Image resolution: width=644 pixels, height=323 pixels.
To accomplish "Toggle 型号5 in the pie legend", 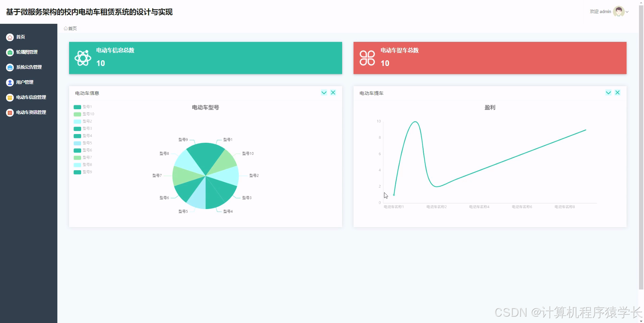I will coord(83,143).
